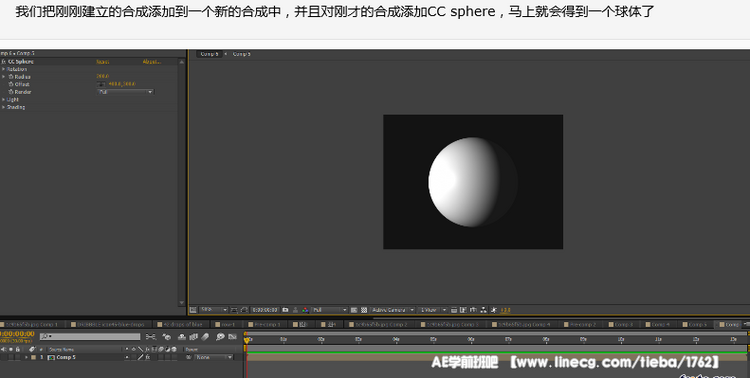Expand the Shading property group
This screenshot has height=378, width=750.
3,107
